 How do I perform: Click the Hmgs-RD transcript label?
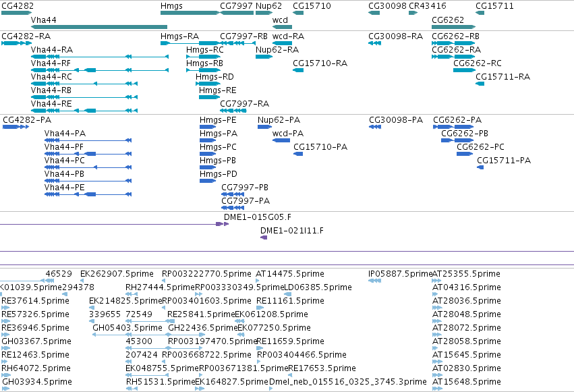(214, 77)
